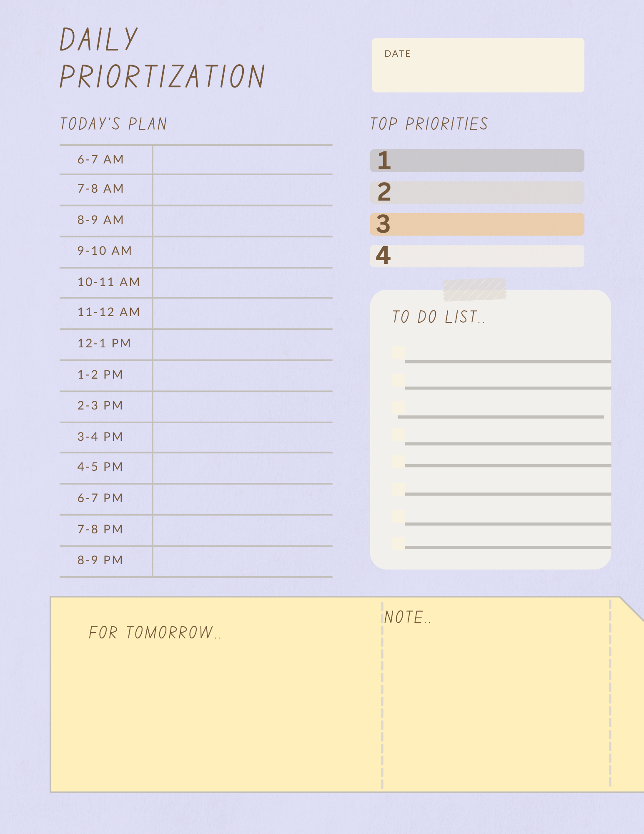Click the For Tomorrow heading
This screenshot has height=834, width=644.
point(155,633)
